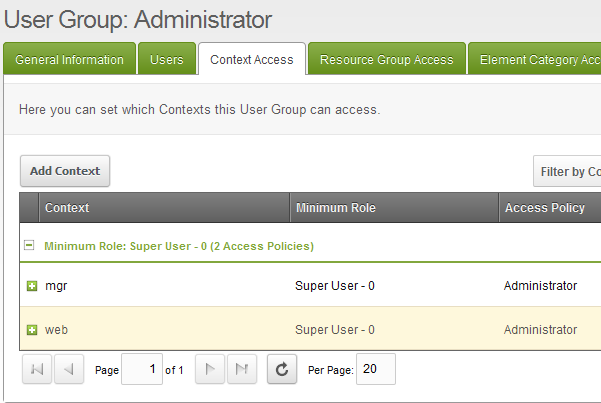The image size is (601, 403).
Task: Refresh the context access grid
Action: (282, 370)
